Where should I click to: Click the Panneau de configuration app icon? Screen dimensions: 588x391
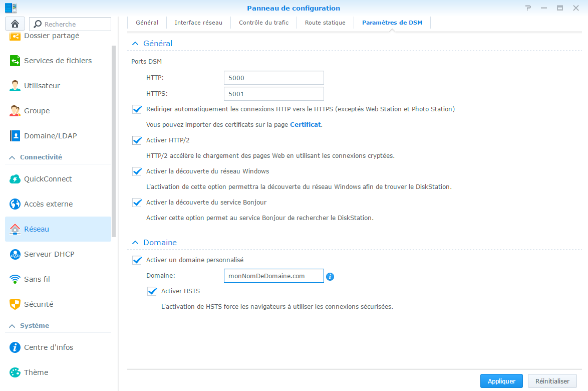[11, 8]
